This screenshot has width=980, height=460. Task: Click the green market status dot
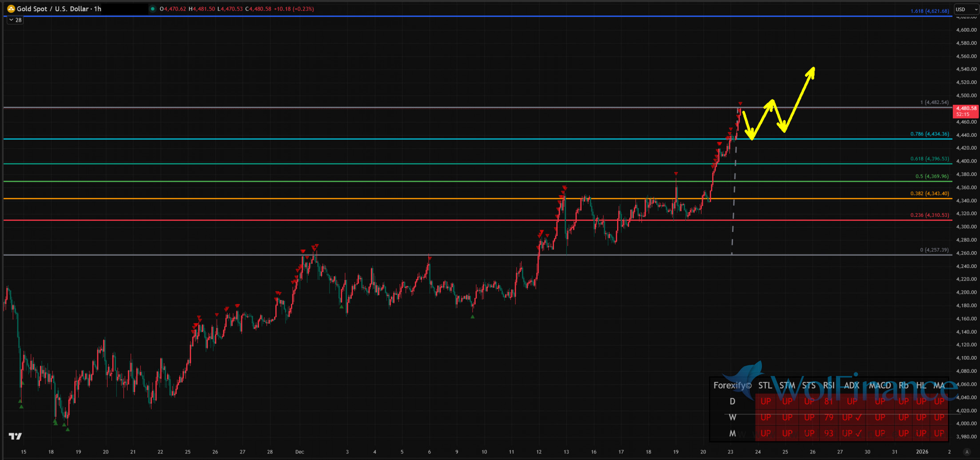coord(153,9)
